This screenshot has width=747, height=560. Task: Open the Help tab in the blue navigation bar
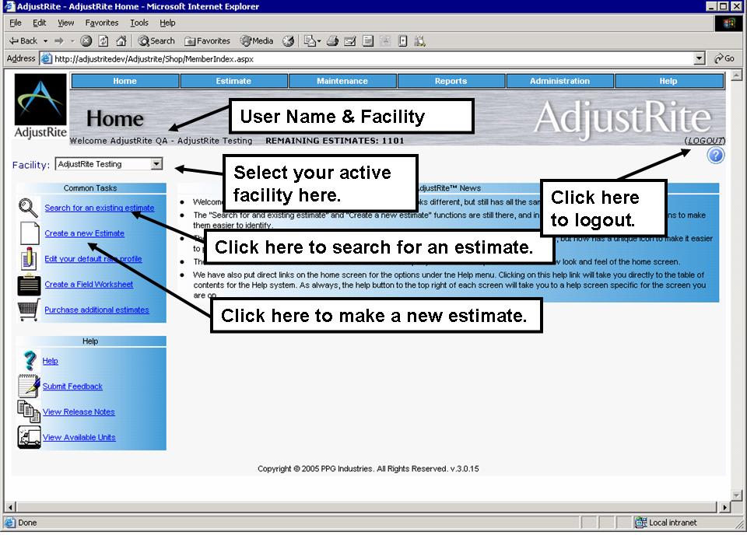(x=668, y=81)
